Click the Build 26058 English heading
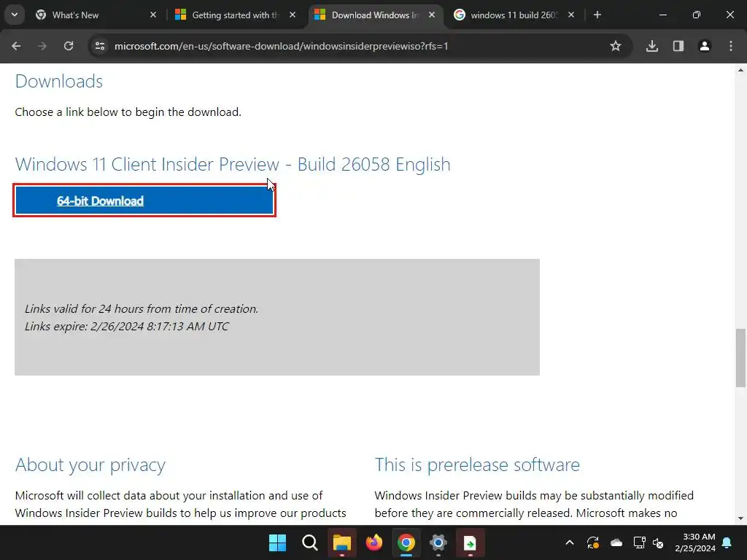 coord(233,164)
